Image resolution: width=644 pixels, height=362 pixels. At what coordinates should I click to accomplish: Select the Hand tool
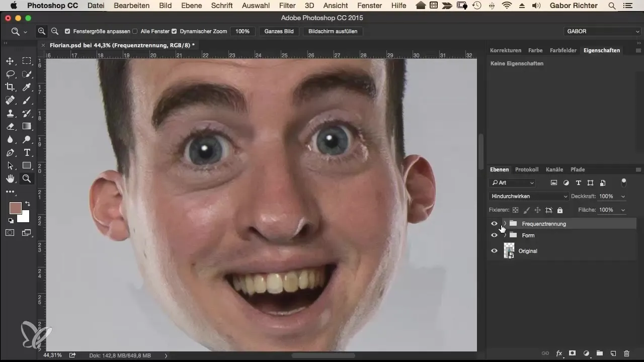[x=10, y=179]
